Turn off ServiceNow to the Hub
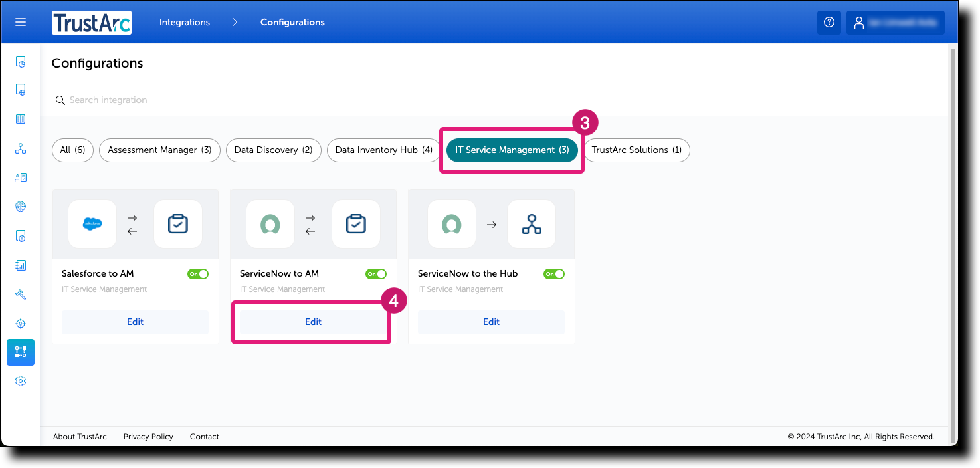 554,273
